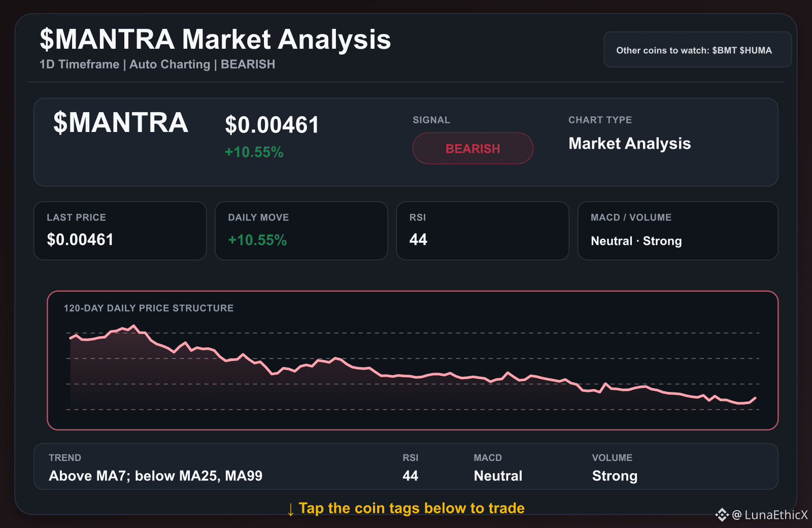Screen dimensions: 812x528
Task: Select the $0.00461 price next to the $MANTRA ticker
Action: point(272,125)
